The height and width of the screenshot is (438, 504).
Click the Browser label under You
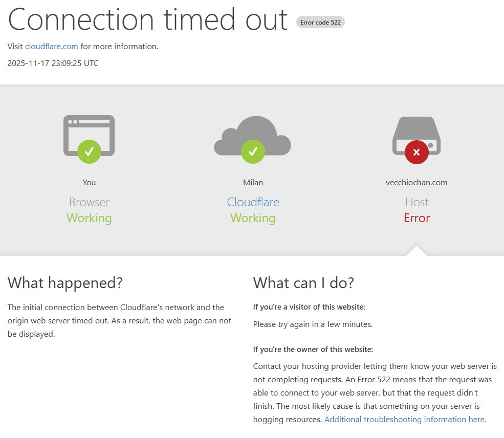pyautogui.click(x=89, y=202)
